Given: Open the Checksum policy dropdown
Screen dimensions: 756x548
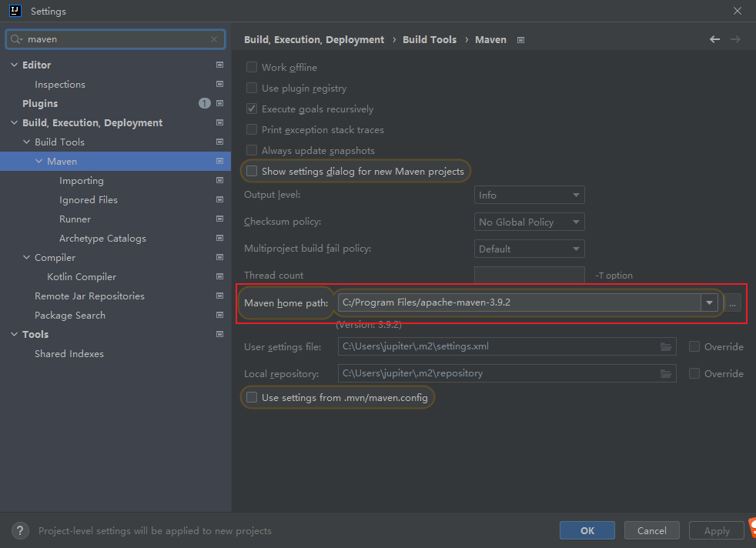Looking at the screenshot, I should [x=530, y=222].
